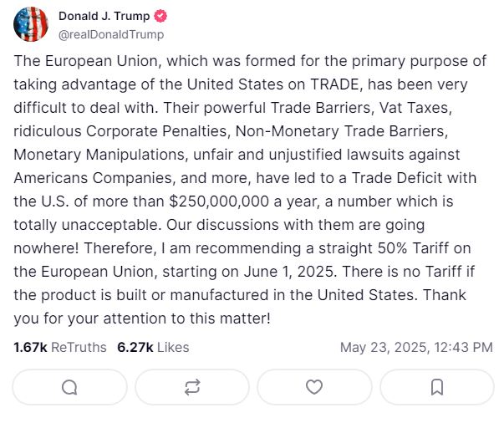Open the profile avatar picture
504x423 pixels.
pos(31,24)
